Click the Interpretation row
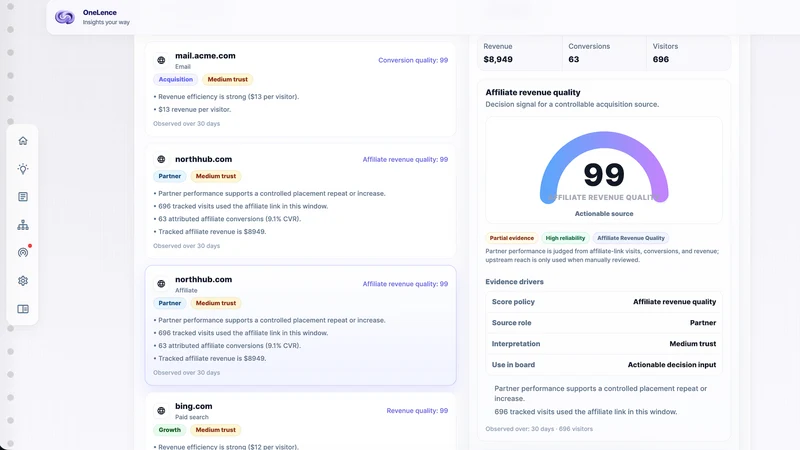This screenshot has width=800, height=450. pos(604,344)
